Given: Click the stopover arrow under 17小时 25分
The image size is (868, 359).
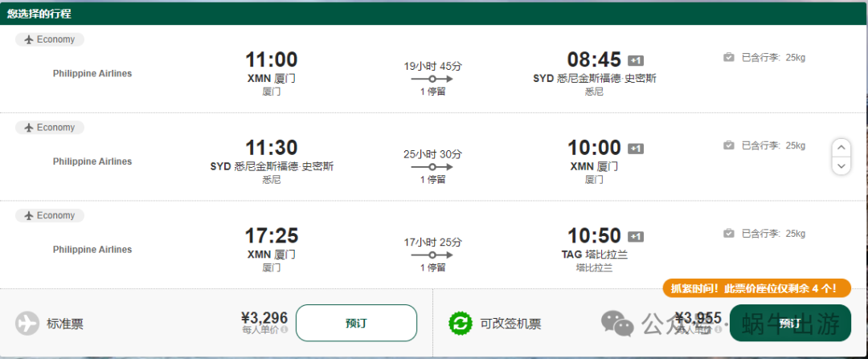Looking at the screenshot, I should tap(432, 255).
